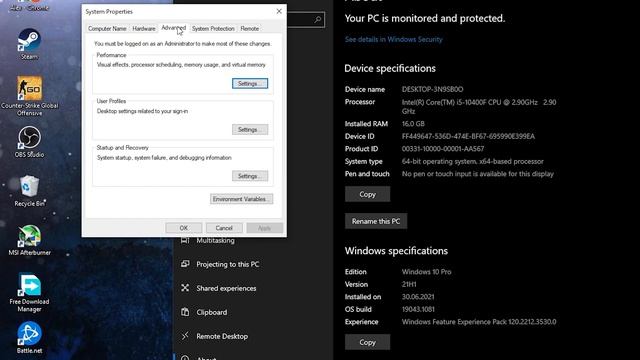The image size is (640, 360).
Task: Select the 64-bit operating system text
Action: coord(473,161)
